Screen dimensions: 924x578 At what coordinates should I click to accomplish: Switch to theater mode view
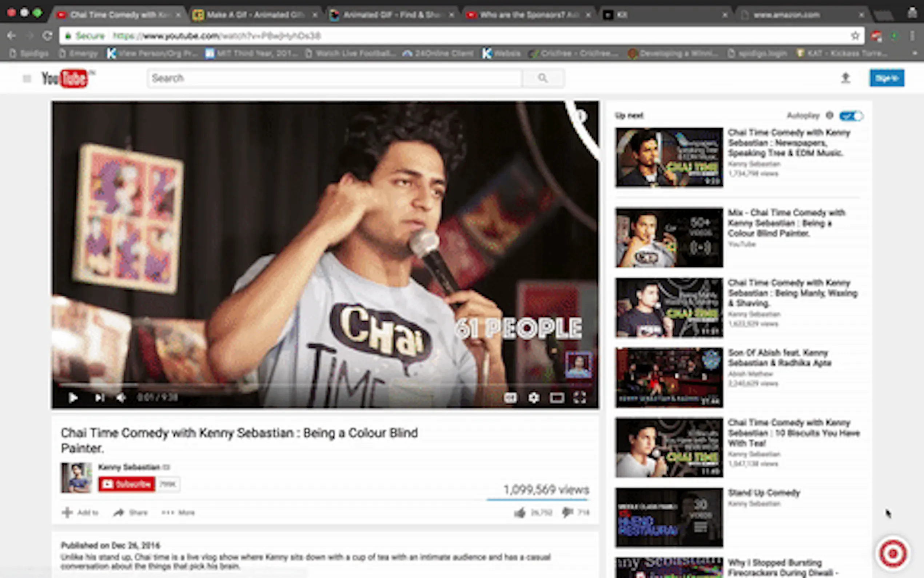[557, 398]
